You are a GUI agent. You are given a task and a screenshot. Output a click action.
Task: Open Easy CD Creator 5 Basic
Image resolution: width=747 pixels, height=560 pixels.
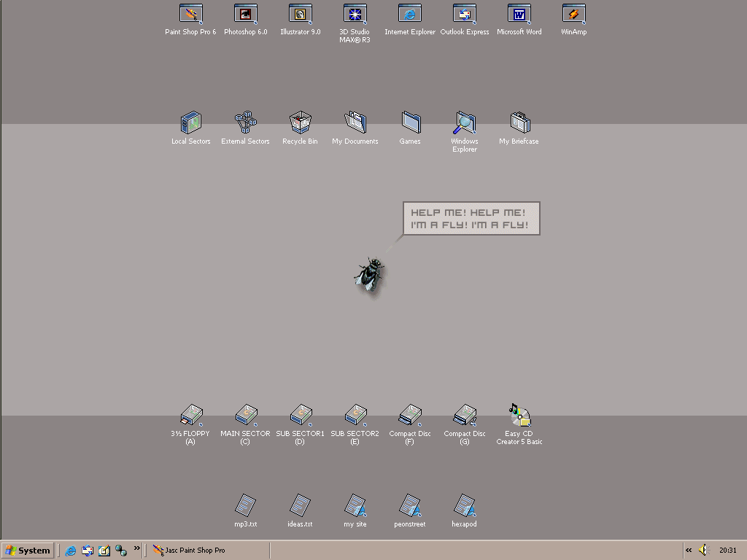519,415
